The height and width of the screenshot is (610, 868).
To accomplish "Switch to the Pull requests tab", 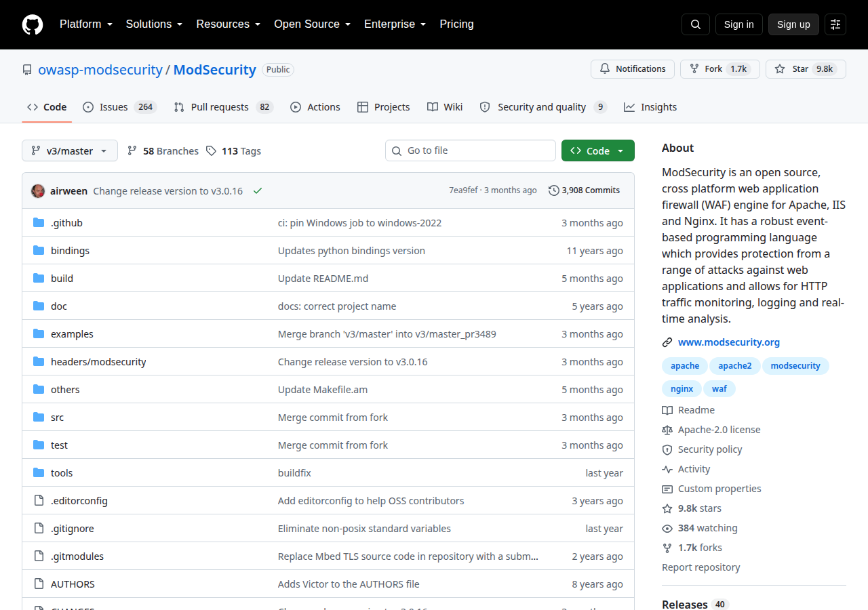I will point(223,107).
